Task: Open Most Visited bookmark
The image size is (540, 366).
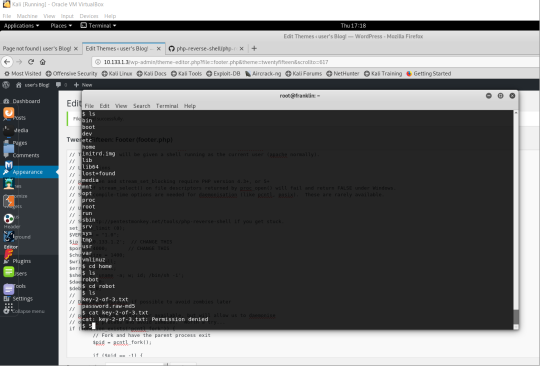Action: (23, 74)
